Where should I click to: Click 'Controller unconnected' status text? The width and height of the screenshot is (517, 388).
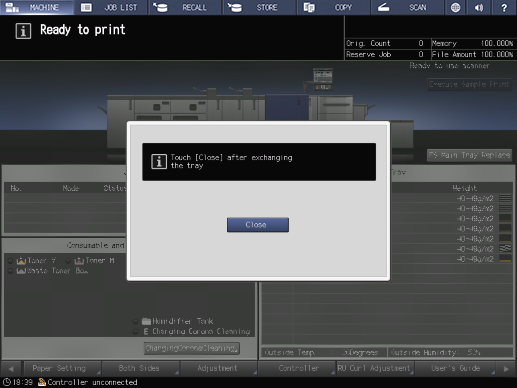(92, 382)
